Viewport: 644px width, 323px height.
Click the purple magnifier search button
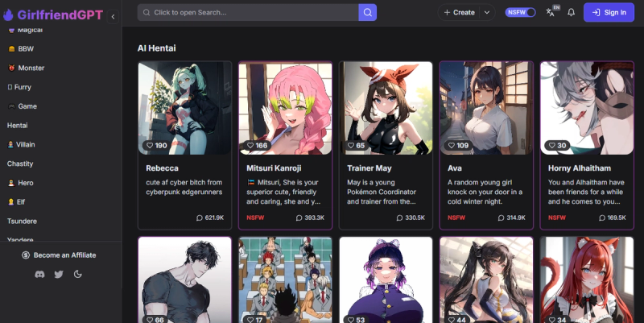click(x=368, y=12)
